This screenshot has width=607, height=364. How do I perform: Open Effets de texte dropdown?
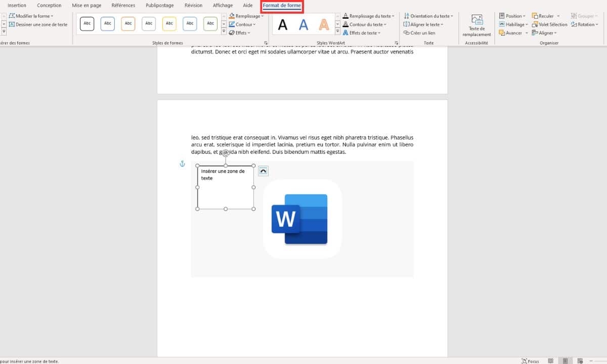coord(362,33)
